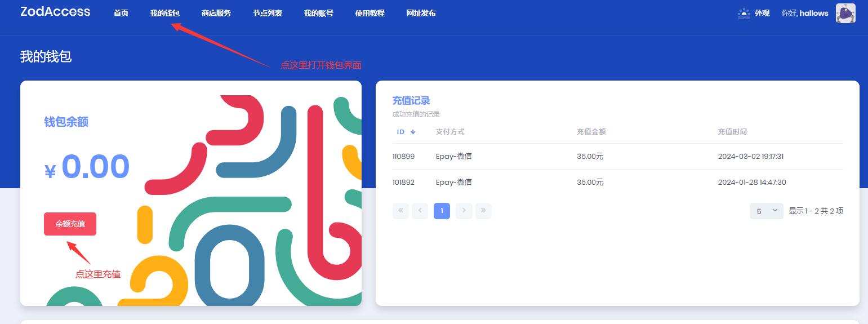Click the ID column sort arrow

pyautogui.click(x=413, y=132)
